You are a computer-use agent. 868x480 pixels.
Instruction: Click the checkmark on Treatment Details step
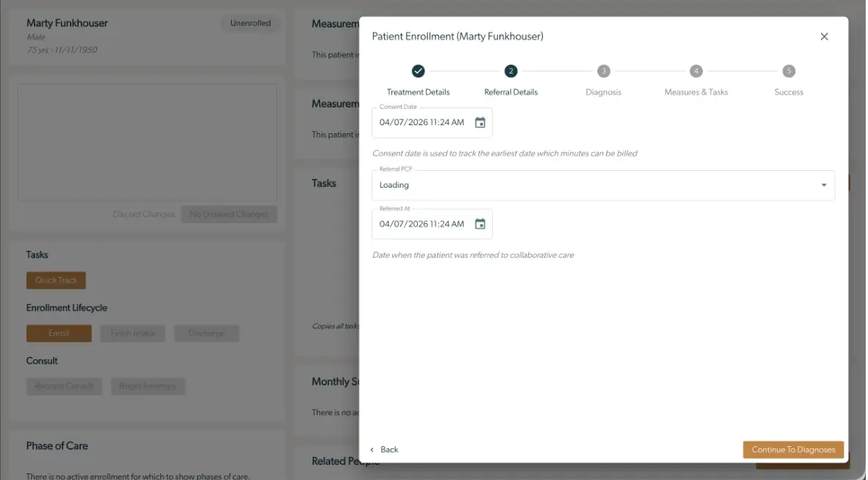click(418, 71)
